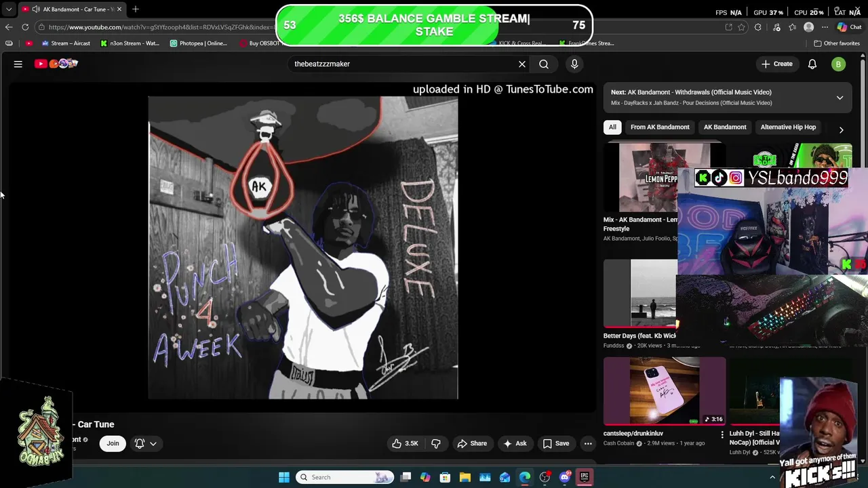
Task: Open the YouTube bookmark icon
Action: coord(28,43)
